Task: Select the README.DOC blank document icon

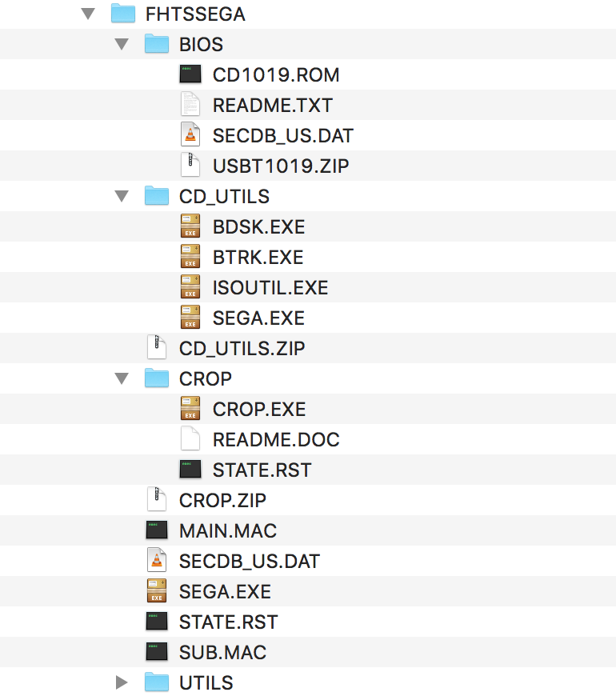Action: coord(190,439)
